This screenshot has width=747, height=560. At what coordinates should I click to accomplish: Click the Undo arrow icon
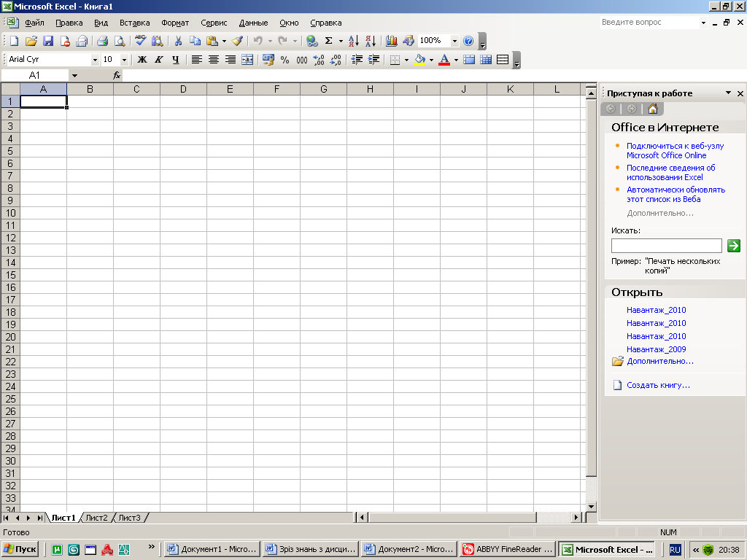(x=258, y=41)
